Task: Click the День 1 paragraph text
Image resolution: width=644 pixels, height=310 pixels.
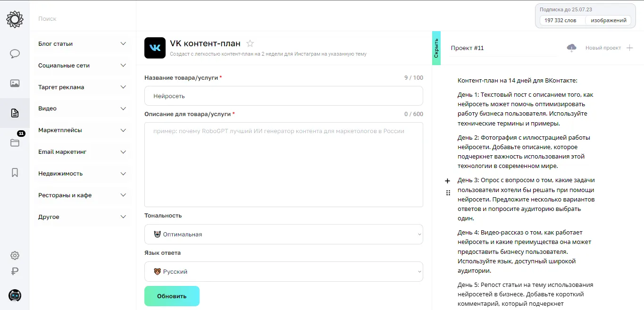Action: (526, 109)
